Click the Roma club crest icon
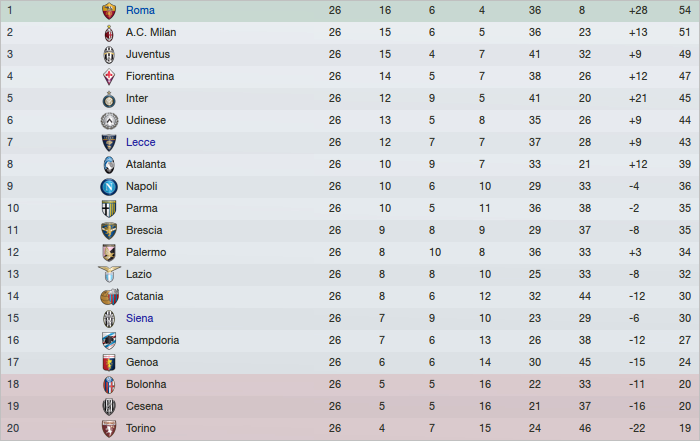The height and width of the screenshot is (441, 700). [109, 10]
